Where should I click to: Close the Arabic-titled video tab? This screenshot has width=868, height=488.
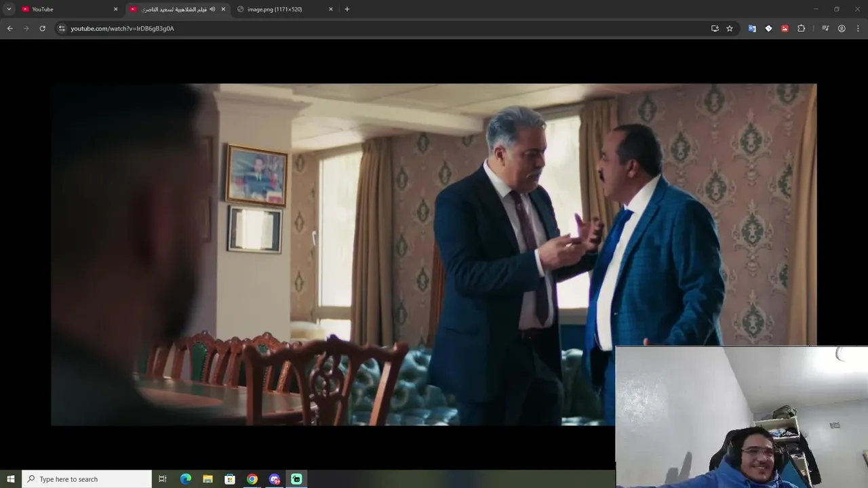[223, 9]
